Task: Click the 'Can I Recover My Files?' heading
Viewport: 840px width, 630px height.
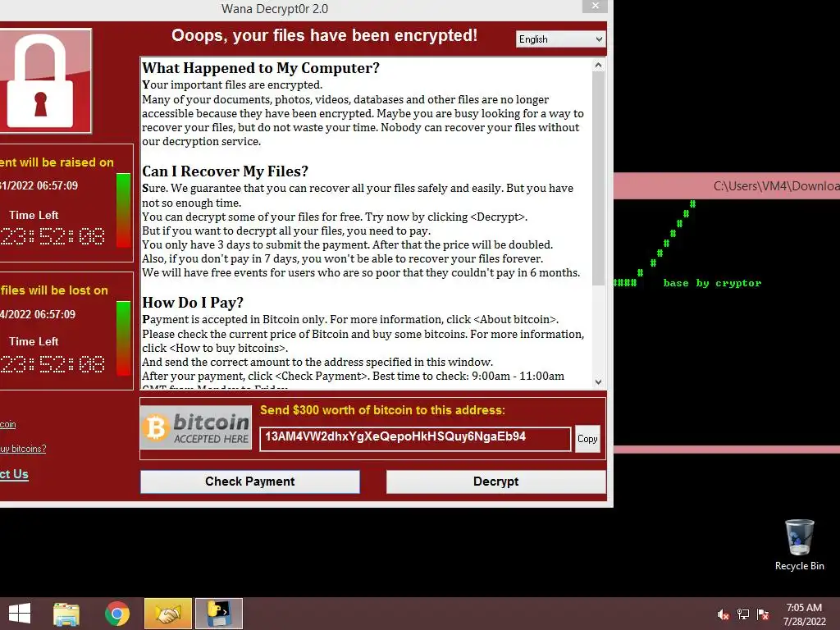Action: click(225, 171)
